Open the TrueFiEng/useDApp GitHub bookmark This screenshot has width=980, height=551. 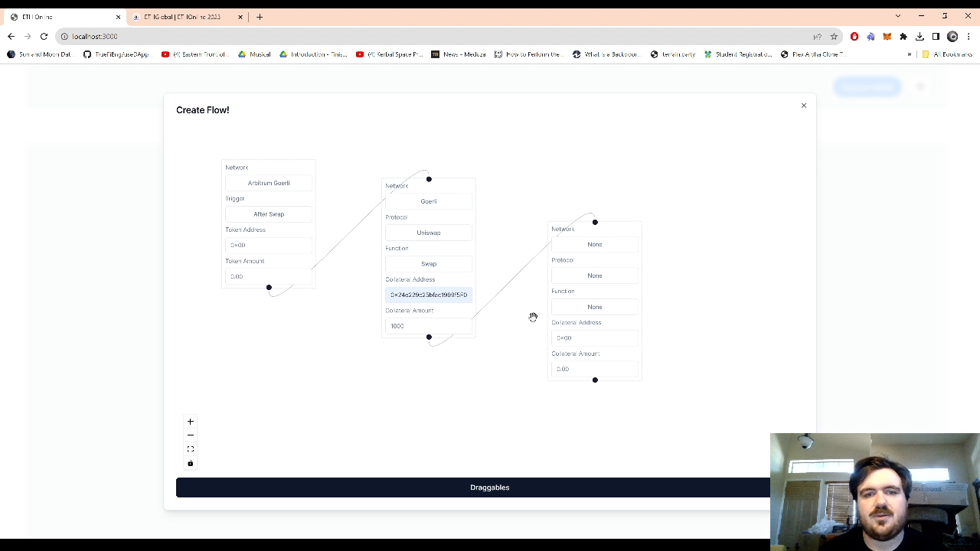[x=116, y=54]
